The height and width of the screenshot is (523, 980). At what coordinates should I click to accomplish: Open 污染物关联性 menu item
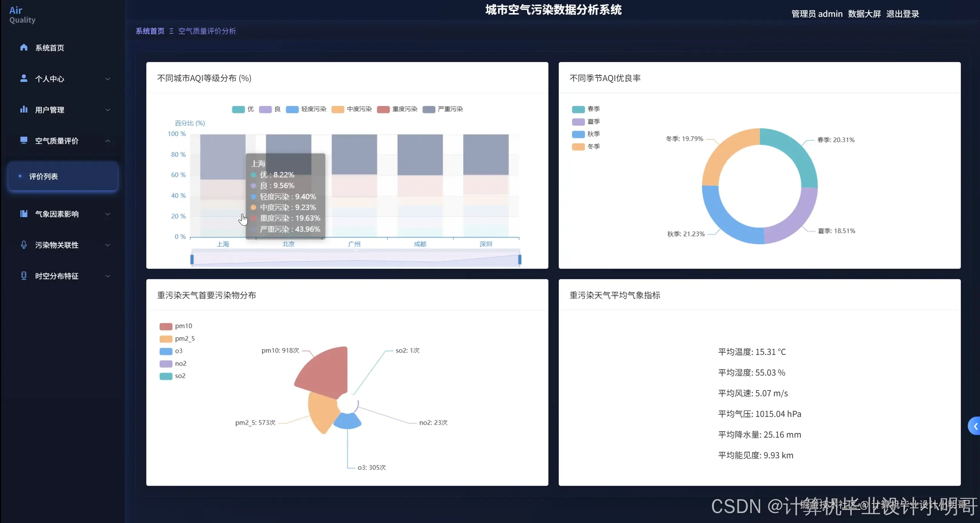(x=57, y=245)
